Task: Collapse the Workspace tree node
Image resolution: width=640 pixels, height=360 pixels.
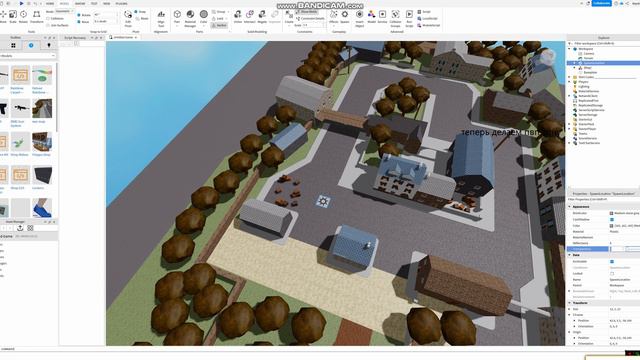Action: point(570,49)
